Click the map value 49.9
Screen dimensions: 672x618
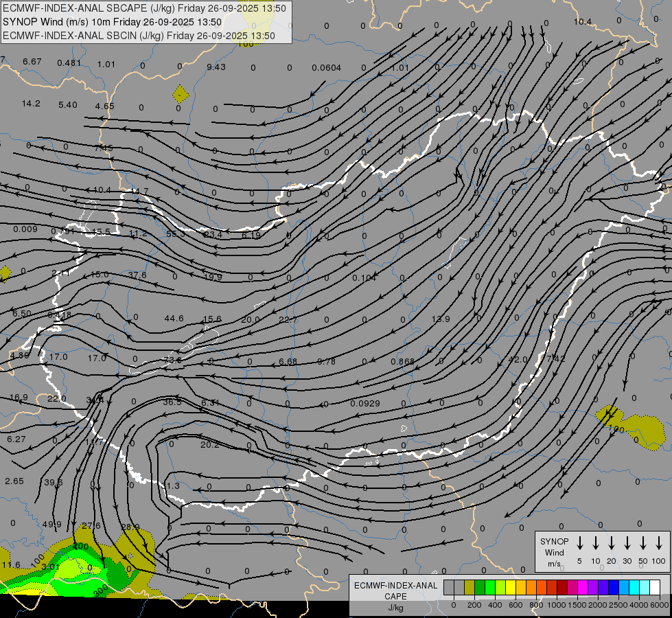(x=52, y=524)
